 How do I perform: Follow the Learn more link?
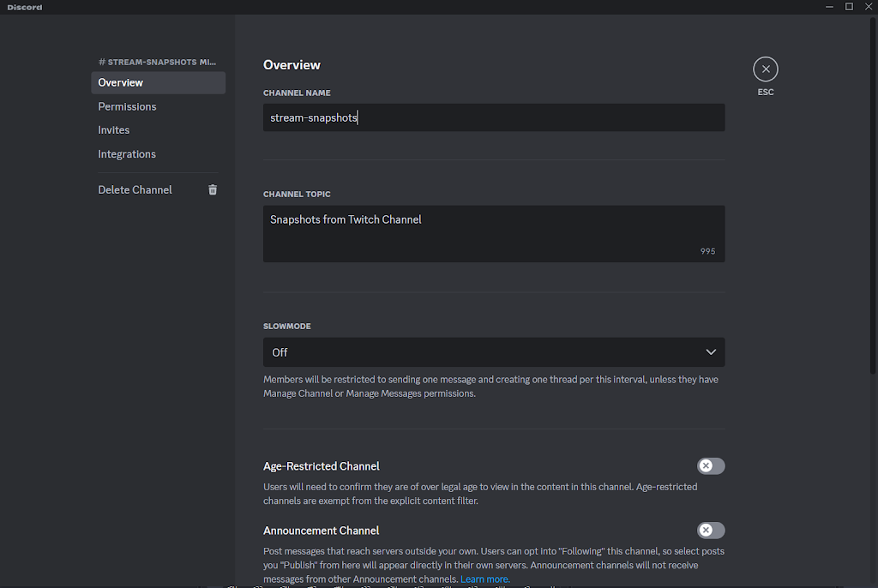[484, 579]
